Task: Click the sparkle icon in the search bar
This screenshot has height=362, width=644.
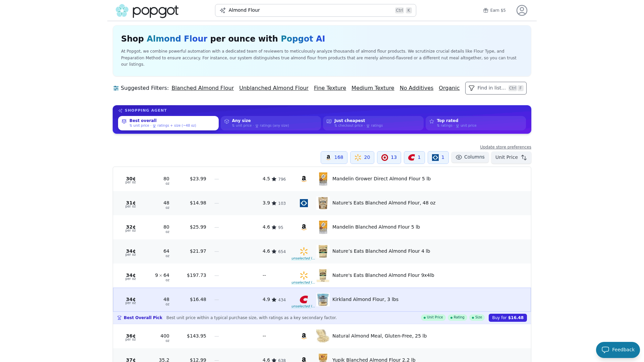Action: (223, 10)
